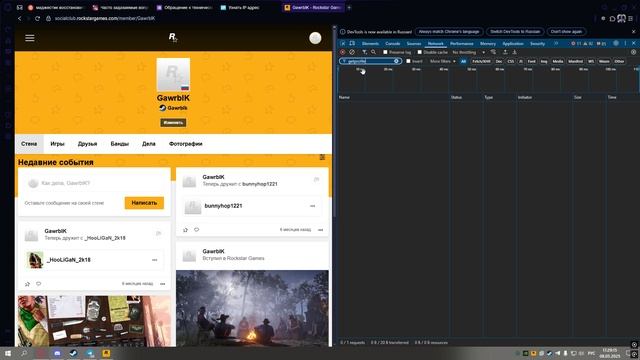The image size is (640, 360).
Task: Clear the network log
Action: pos(352,52)
